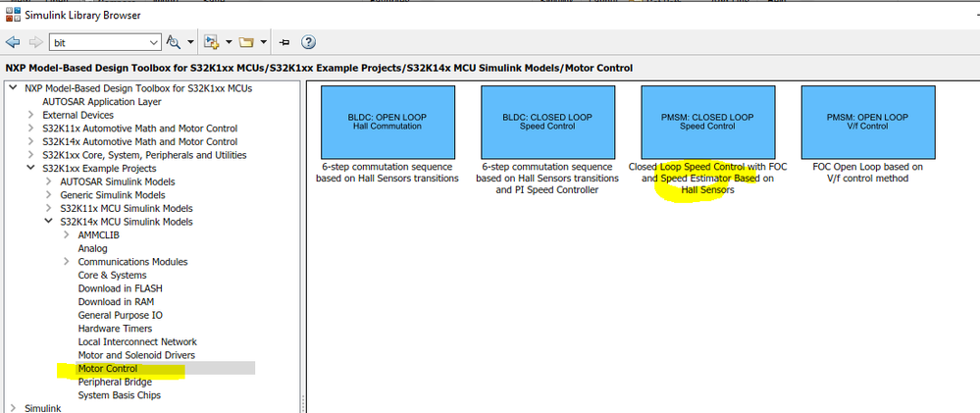
Task: Select Download in FLASH tree item
Action: pyautogui.click(x=121, y=288)
